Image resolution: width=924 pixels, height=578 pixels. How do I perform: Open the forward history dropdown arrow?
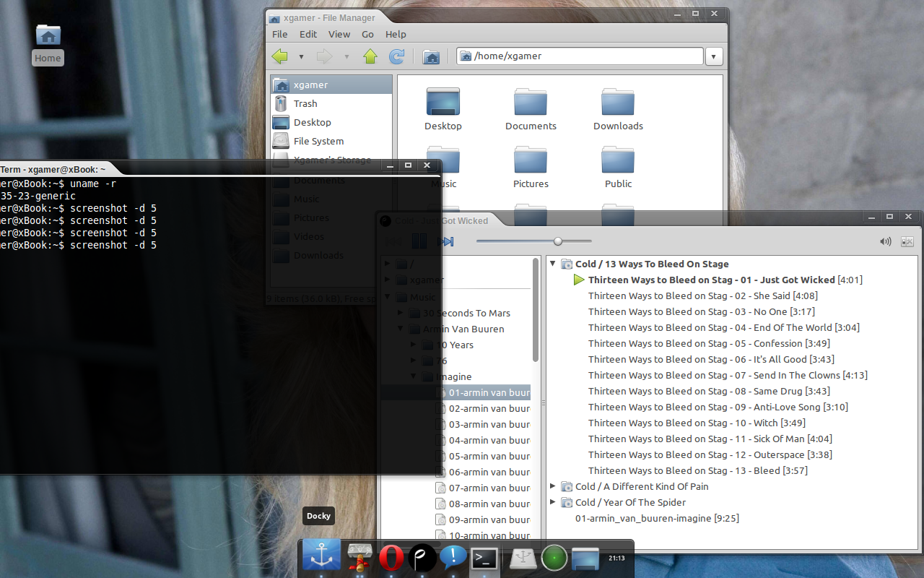346,56
